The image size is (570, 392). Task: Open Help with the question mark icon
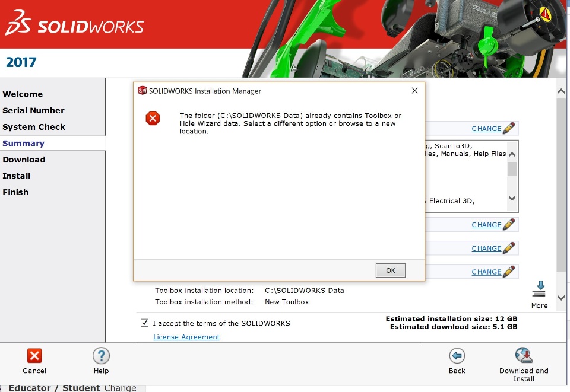tap(101, 356)
